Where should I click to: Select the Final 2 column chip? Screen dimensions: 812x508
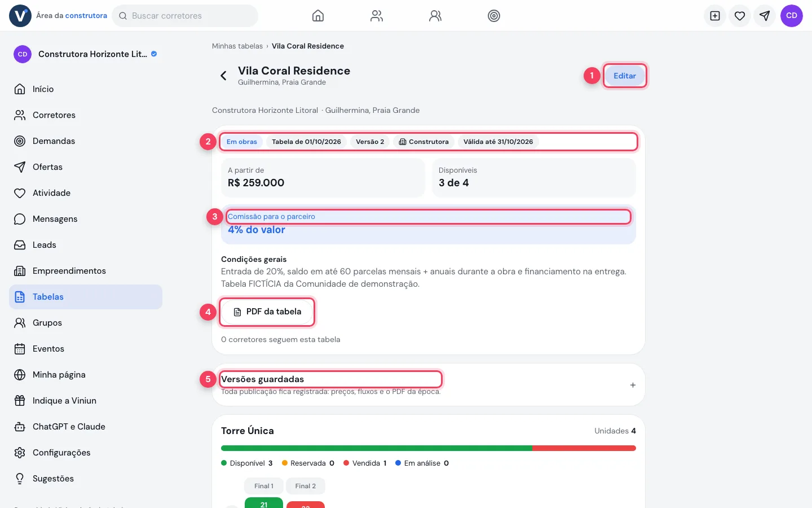pyautogui.click(x=306, y=486)
